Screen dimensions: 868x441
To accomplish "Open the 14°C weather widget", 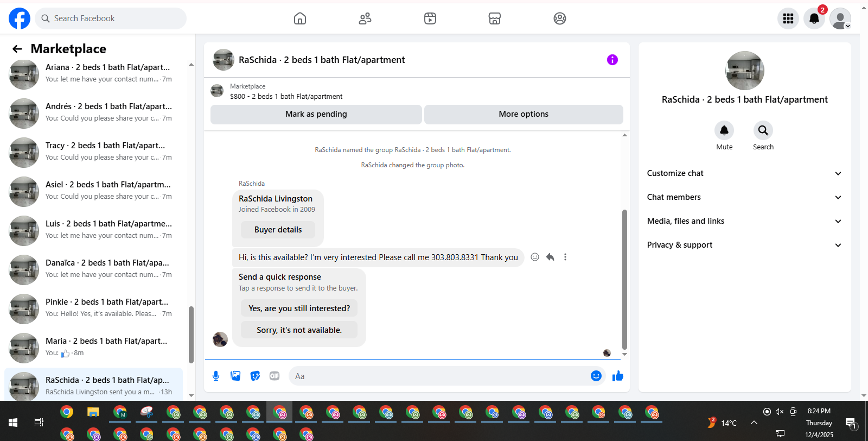I will (x=723, y=423).
